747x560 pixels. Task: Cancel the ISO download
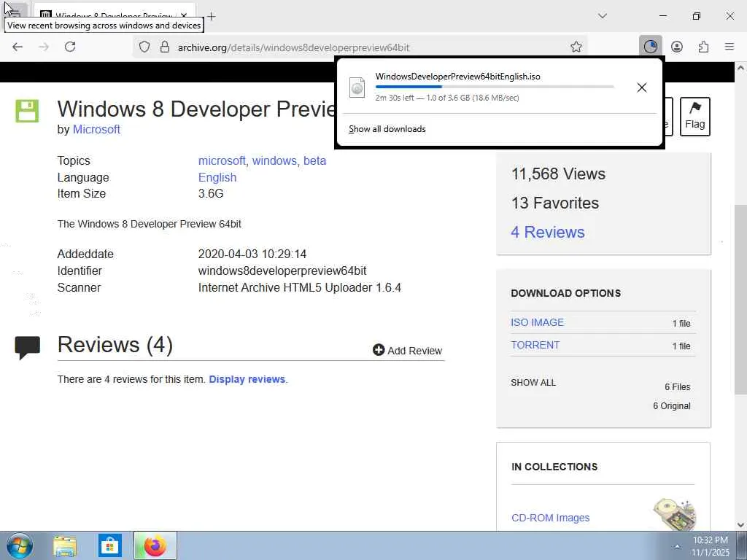(x=642, y=87)
